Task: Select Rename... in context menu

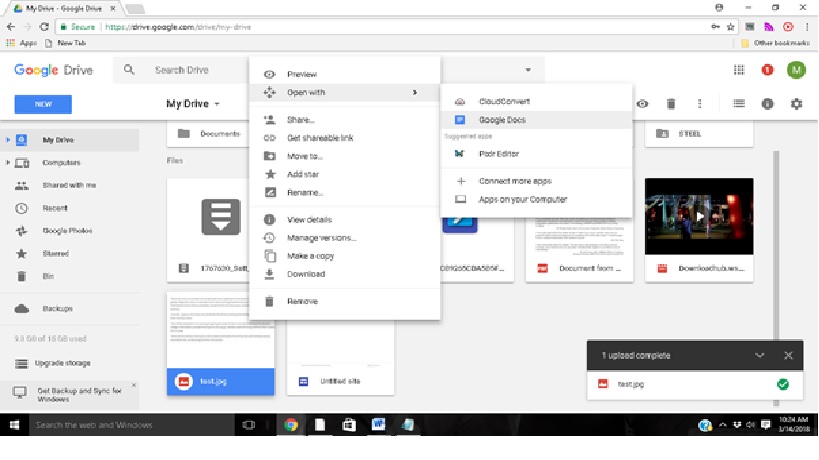Action: point(345,193)
